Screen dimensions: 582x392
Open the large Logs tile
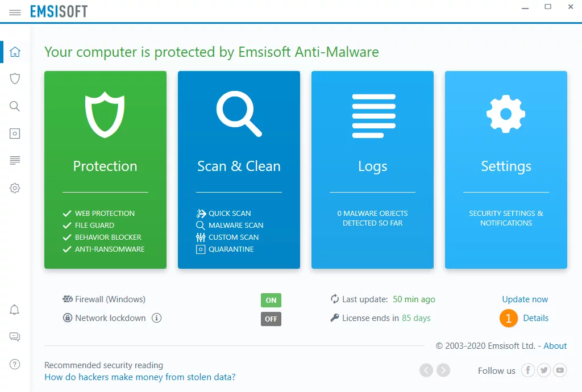(372, 170)
